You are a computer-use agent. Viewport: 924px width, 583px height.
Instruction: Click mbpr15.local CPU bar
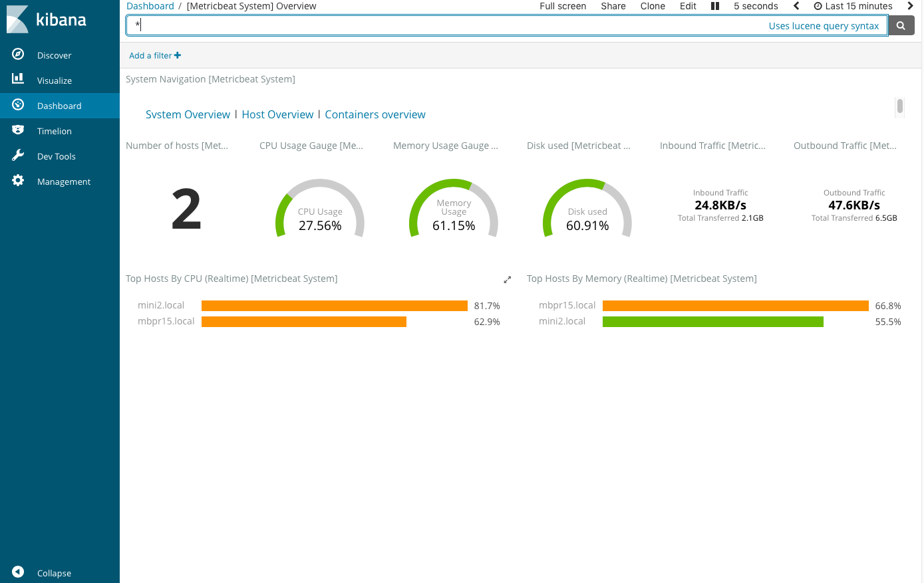click(x=304, y=322)
